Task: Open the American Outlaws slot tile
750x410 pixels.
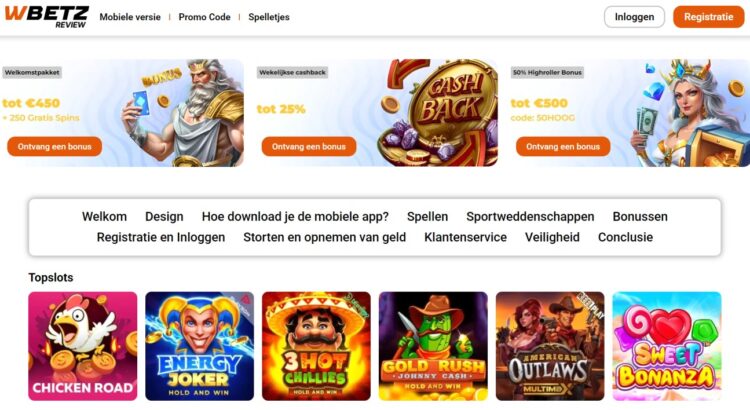Action: pos(550,346)
